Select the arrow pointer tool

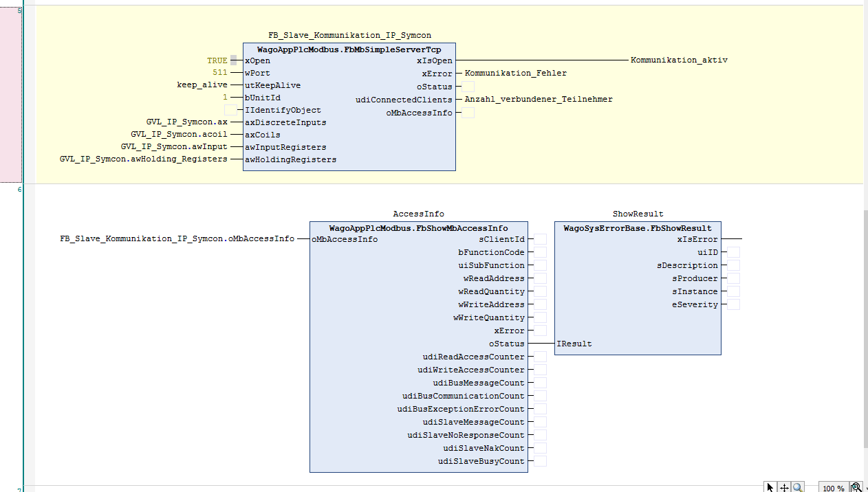coord(770,487)
